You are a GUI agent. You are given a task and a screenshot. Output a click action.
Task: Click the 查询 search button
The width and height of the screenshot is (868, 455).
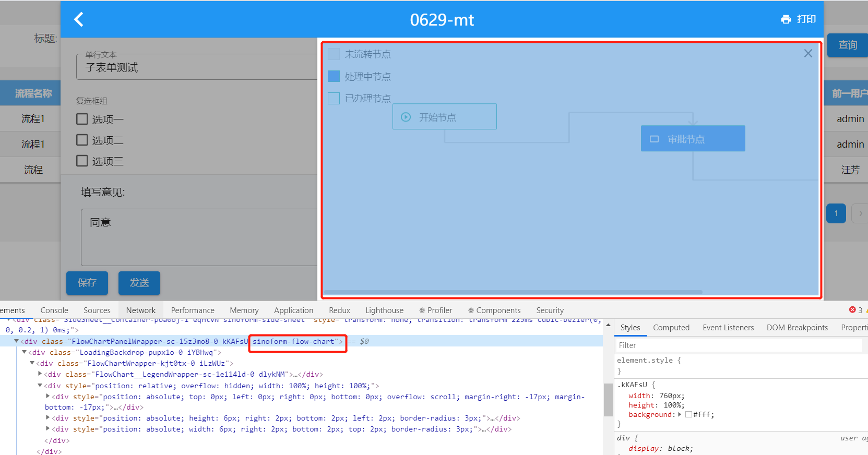[848, 45]
